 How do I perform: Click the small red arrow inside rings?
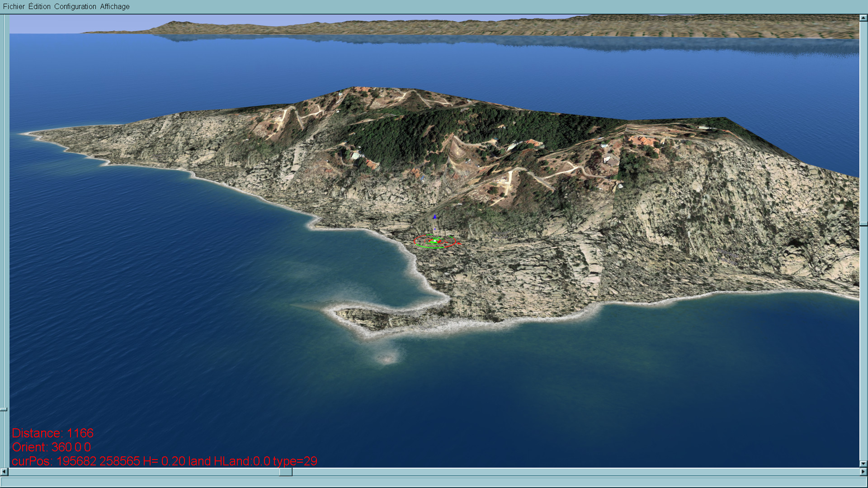(x=447, y=242)
